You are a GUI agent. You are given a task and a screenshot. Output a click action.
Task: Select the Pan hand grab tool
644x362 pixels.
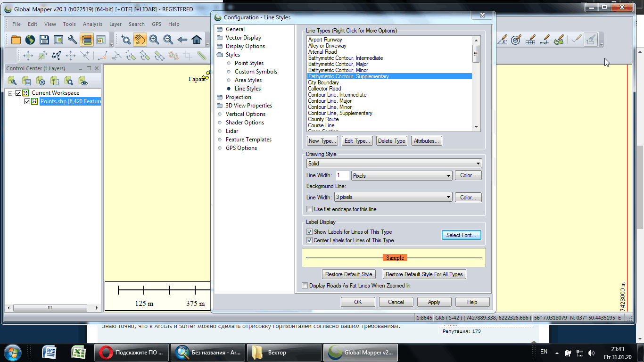click(140, 40)
